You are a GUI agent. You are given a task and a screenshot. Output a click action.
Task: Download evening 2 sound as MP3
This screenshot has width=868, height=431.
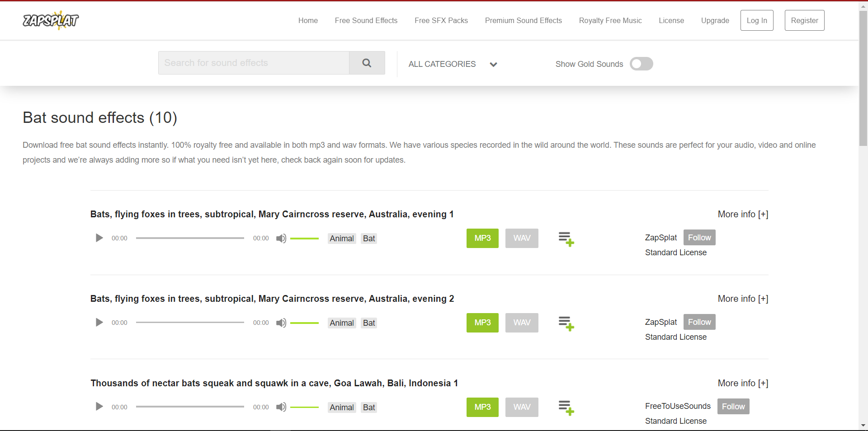pyautogui.click(x=482, y=323)
